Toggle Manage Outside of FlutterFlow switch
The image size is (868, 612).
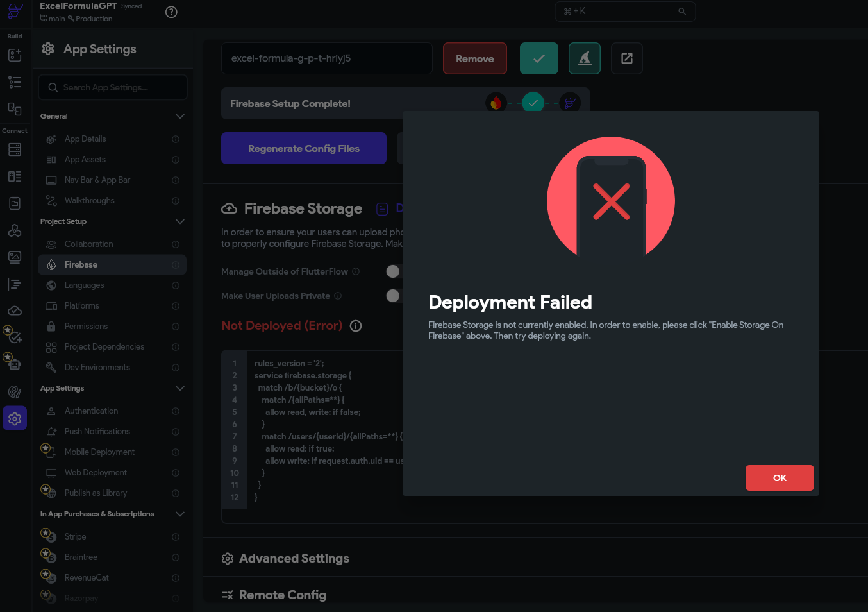(394, 271)
